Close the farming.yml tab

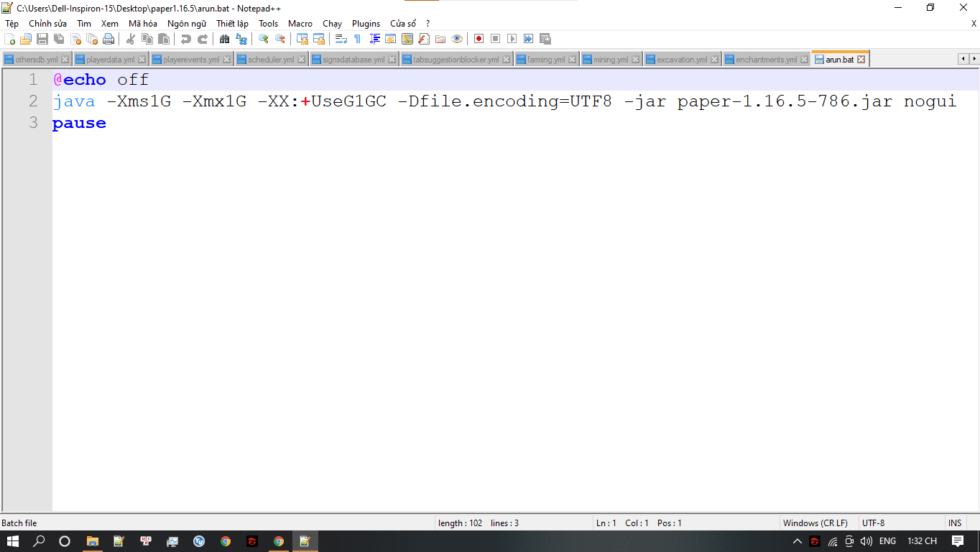pyautogui.click(x=573, y=60)
